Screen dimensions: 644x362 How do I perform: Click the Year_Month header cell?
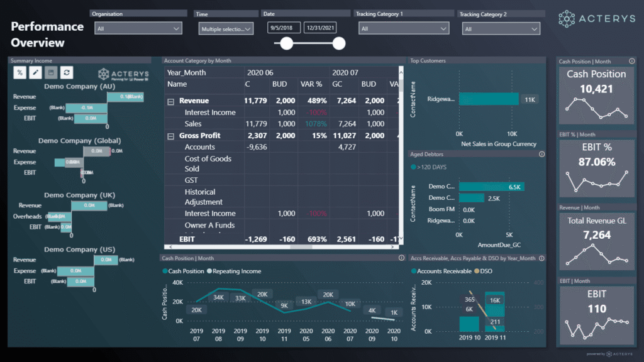tap(186, 73)
